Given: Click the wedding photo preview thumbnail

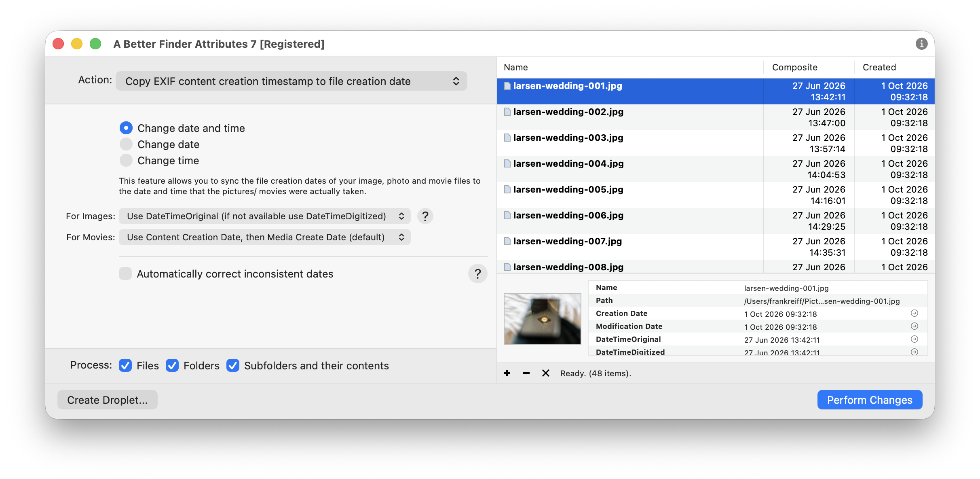Looking at the screenshot, I should (x=542, y=319).
